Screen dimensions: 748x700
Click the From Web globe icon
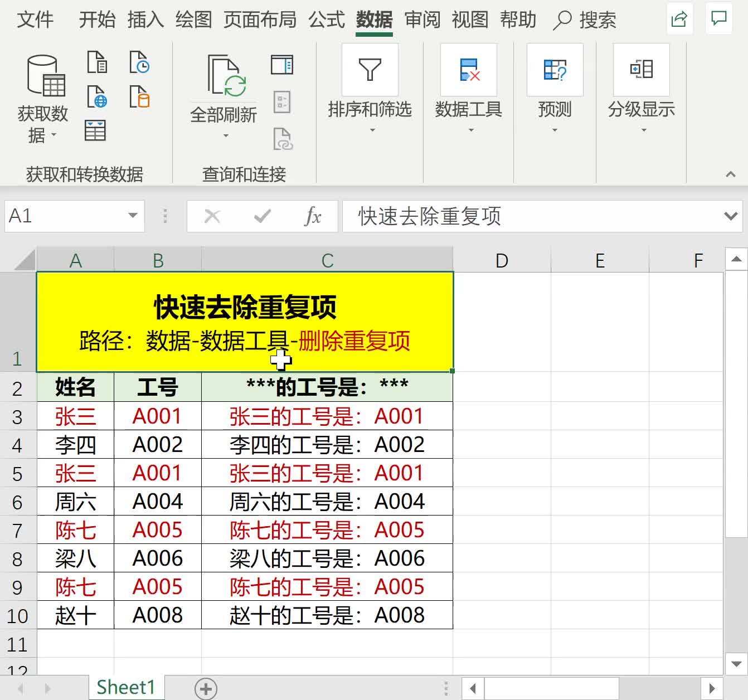pos(97,96)
